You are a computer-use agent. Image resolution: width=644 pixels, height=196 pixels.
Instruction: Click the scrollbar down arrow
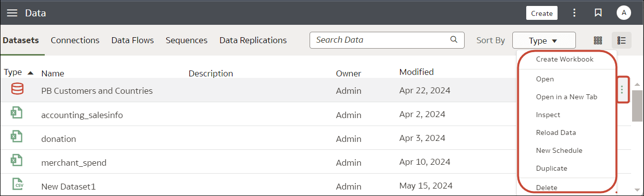[637, 190]
